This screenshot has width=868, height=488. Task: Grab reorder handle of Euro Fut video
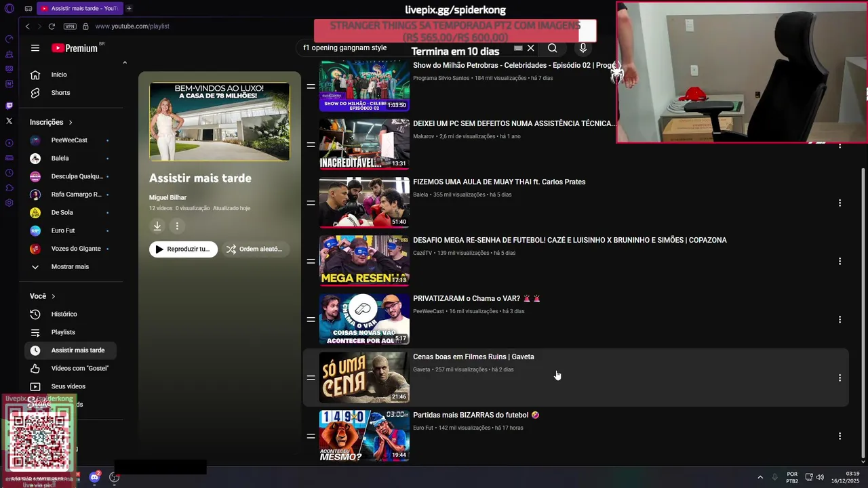tap(311, 436)
